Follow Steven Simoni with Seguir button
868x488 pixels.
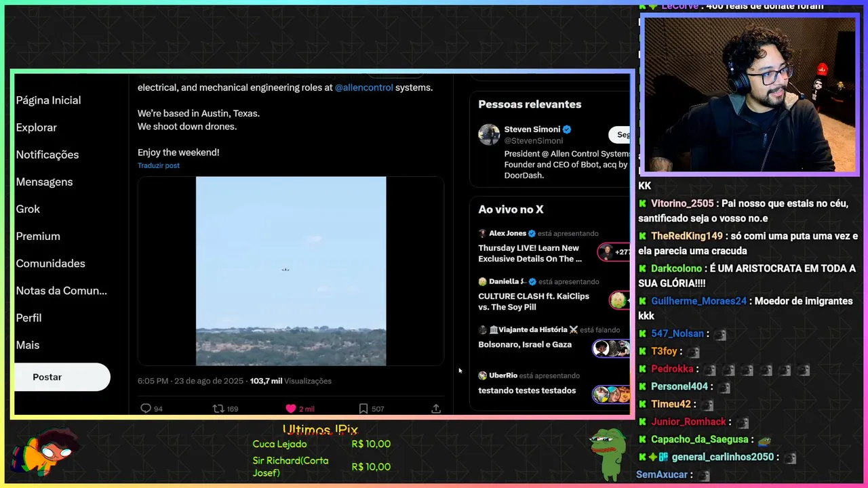tap(619, 135)
